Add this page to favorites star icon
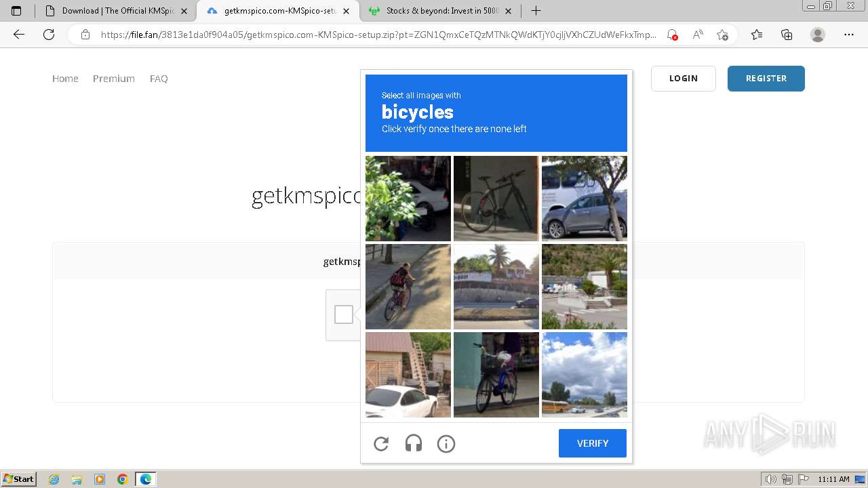 [x=722, y=35]
